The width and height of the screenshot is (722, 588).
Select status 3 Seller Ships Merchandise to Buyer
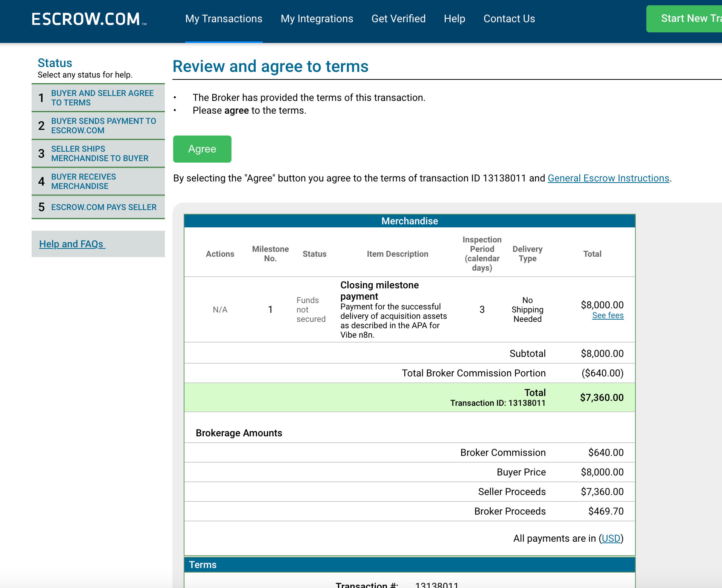pos(98,154)
